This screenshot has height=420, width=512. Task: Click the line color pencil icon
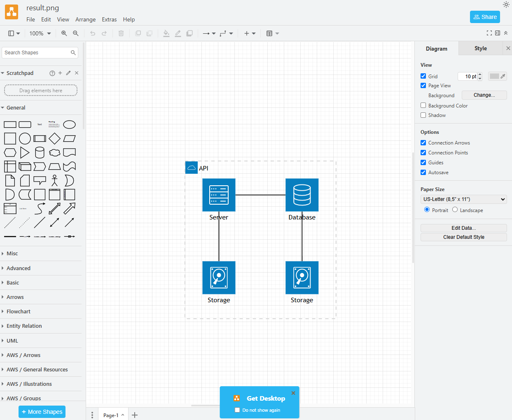click(178, 33)
